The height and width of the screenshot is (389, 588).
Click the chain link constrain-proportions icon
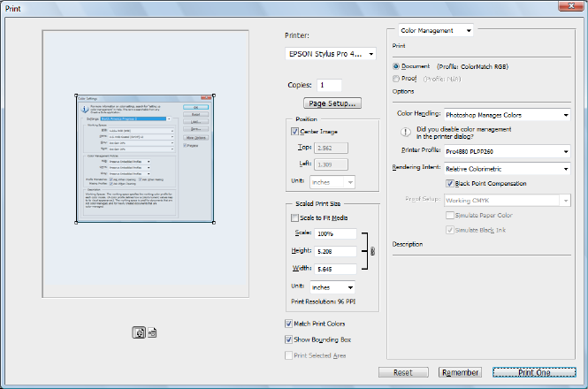371,251
